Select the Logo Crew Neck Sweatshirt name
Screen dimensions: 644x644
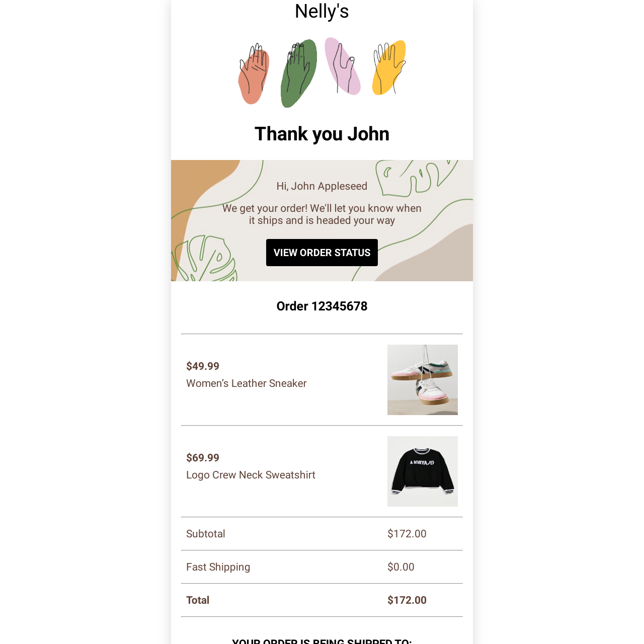click(x=251, y=475)
